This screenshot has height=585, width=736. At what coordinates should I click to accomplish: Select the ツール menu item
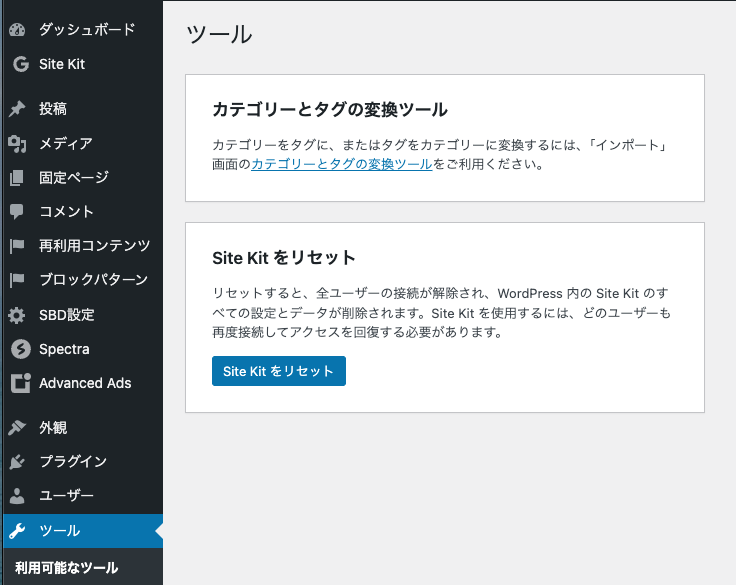click(x=83, y=531)
